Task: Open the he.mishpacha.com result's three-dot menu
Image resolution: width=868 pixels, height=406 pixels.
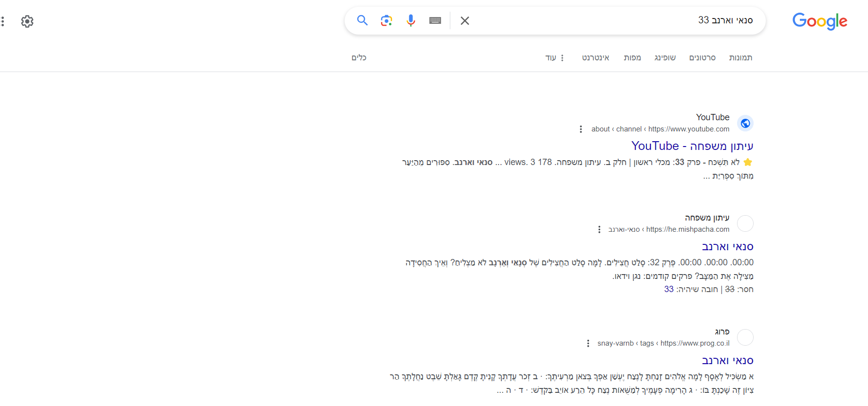Action: (x=599, y=229)
